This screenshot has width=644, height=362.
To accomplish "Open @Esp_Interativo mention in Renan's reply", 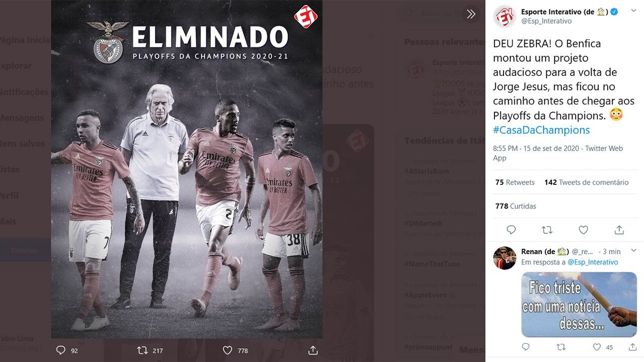I will (593, 262).
